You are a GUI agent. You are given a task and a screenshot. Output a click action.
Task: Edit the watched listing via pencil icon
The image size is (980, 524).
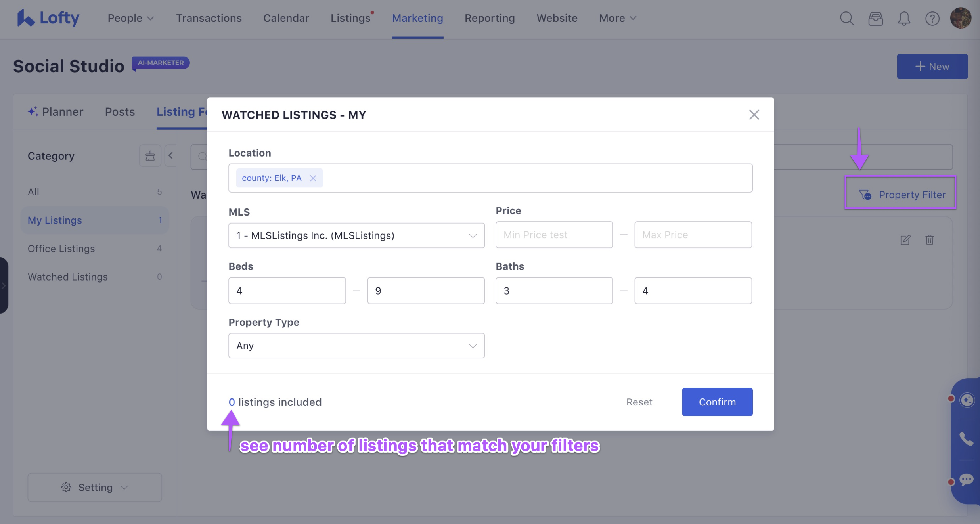click(905, 240)
